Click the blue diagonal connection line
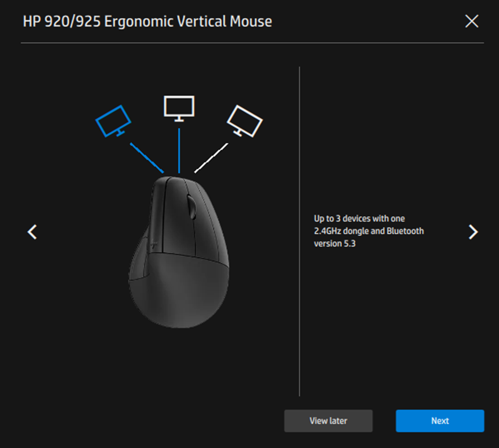Image resolution: width=499 pixels, height=448 pixels. pyautogui.click(x=147, y=158)
